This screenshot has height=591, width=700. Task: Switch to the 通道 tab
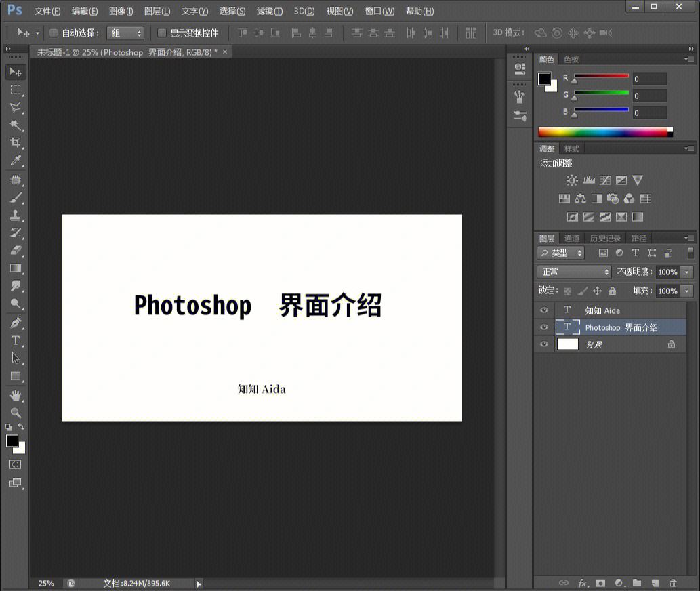[571, 239]
